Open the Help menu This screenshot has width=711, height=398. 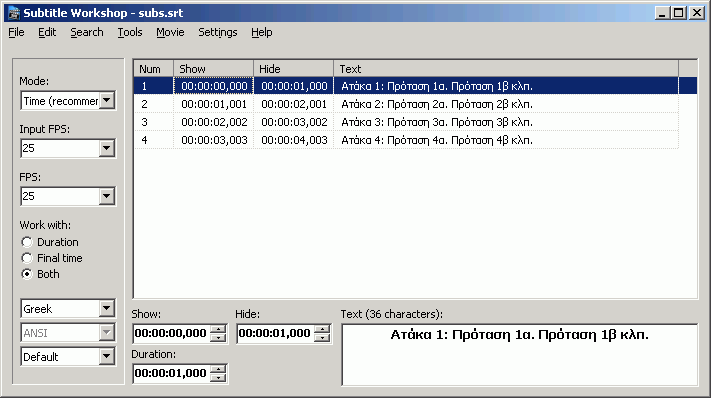(x=262, y=33)
